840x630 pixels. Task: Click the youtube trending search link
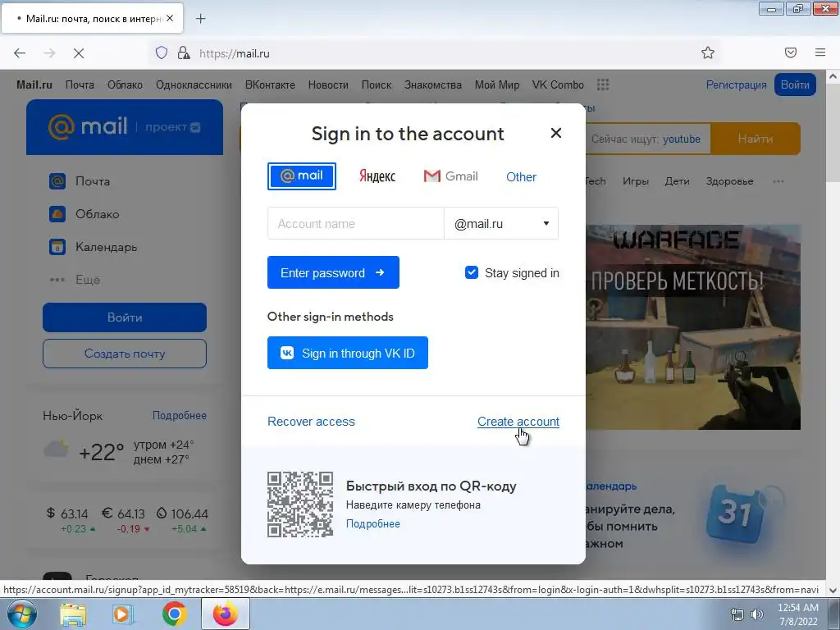click(682, 139)
